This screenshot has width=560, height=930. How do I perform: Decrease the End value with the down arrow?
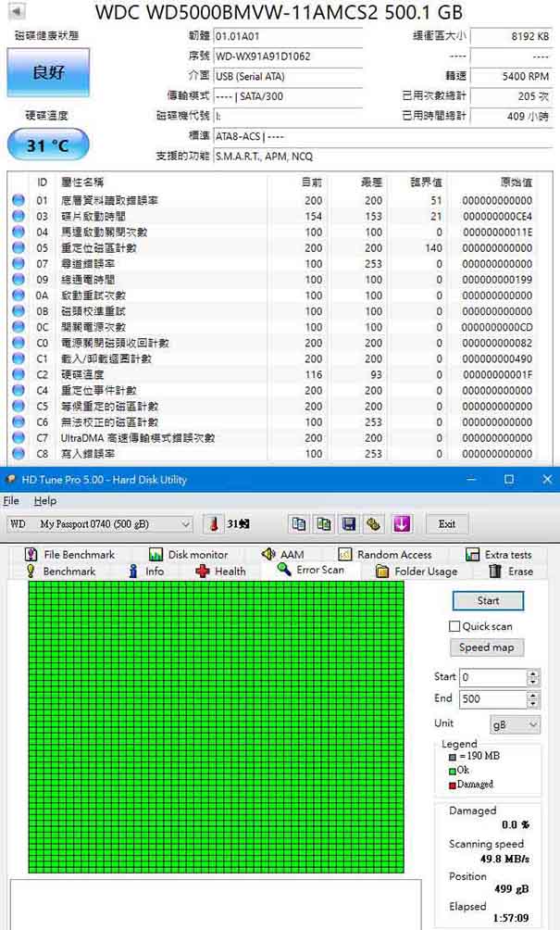click(533, 703)
